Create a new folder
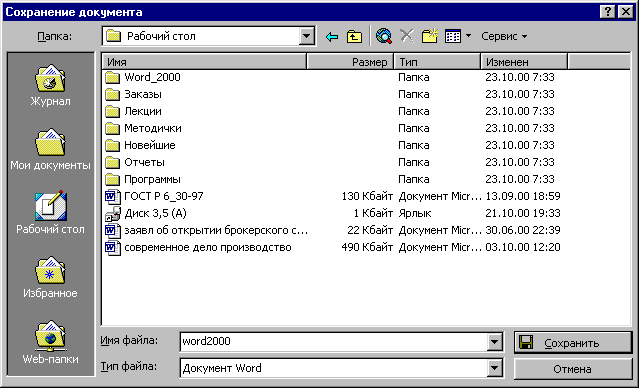This screenshot has width=639, height=388. coord(430,36)
